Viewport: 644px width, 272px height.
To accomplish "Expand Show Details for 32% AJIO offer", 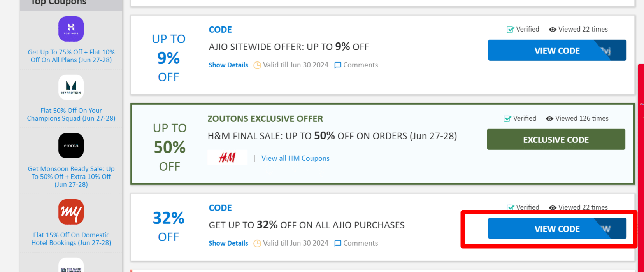I will coord(228,243).
